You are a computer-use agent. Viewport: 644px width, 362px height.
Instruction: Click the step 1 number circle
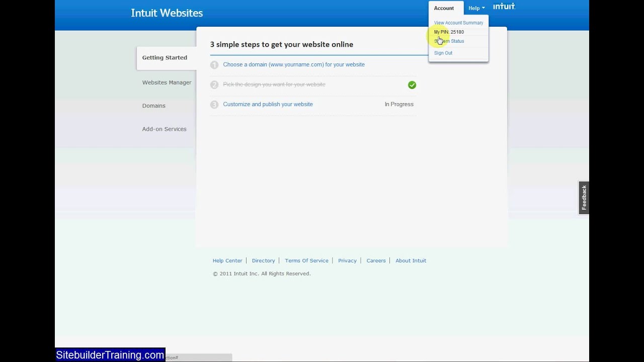[x=214, y=65]
